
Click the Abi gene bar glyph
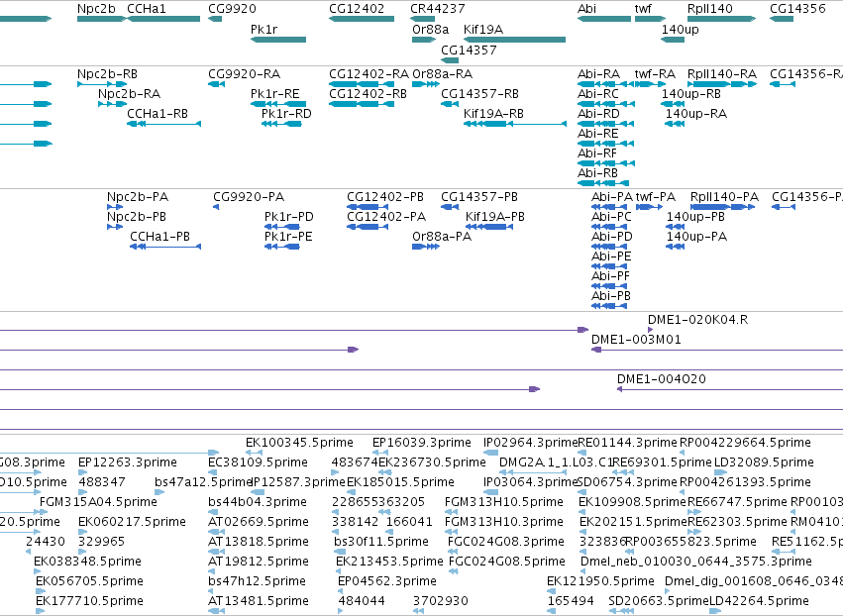604,19
